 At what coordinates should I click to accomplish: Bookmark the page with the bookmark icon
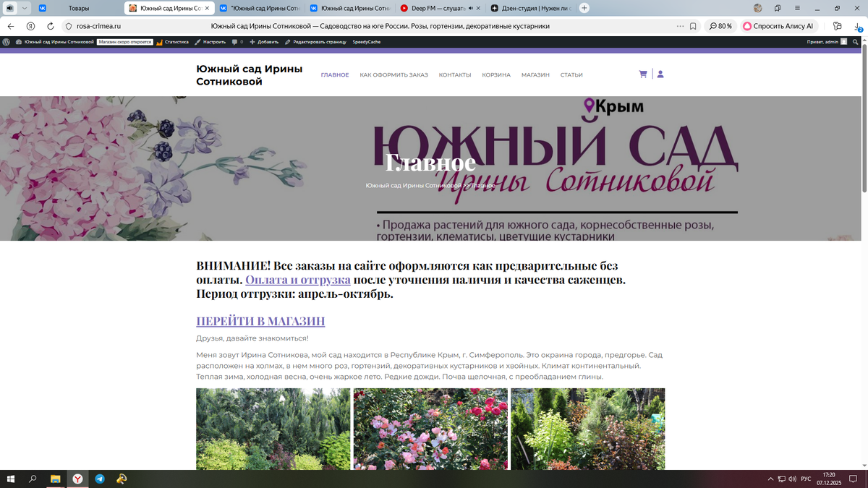click(693, 26)
